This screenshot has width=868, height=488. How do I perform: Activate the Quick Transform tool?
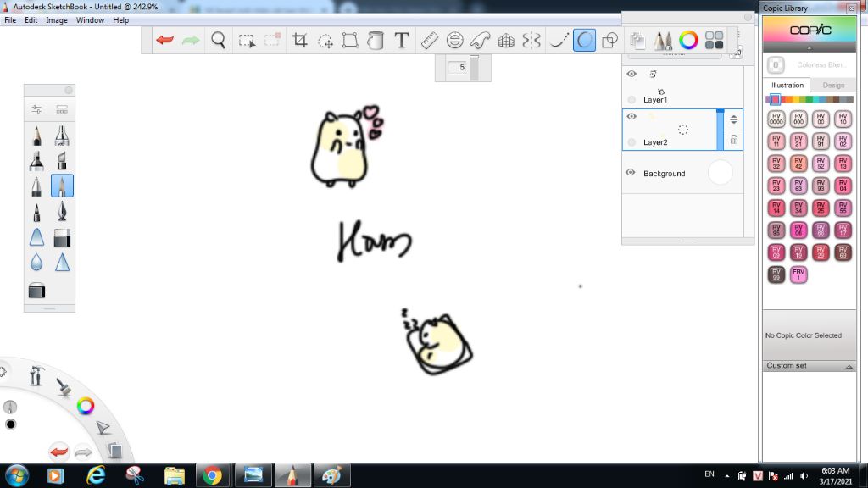pyautogui.click(x=325, y=41)
